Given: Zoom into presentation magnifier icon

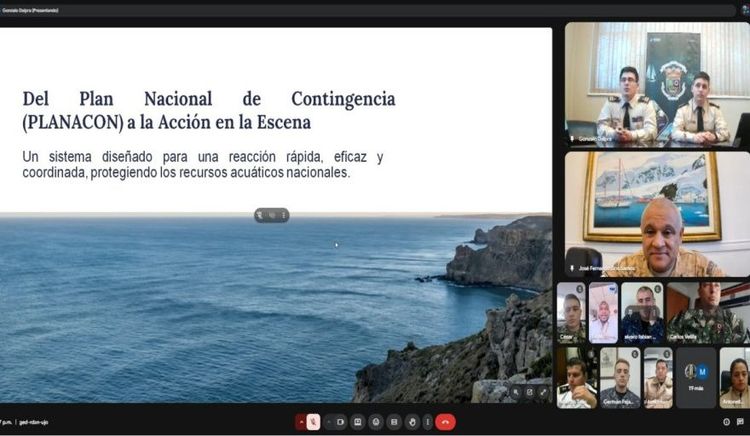Looking at the screenshot, I should click(516, 392).
